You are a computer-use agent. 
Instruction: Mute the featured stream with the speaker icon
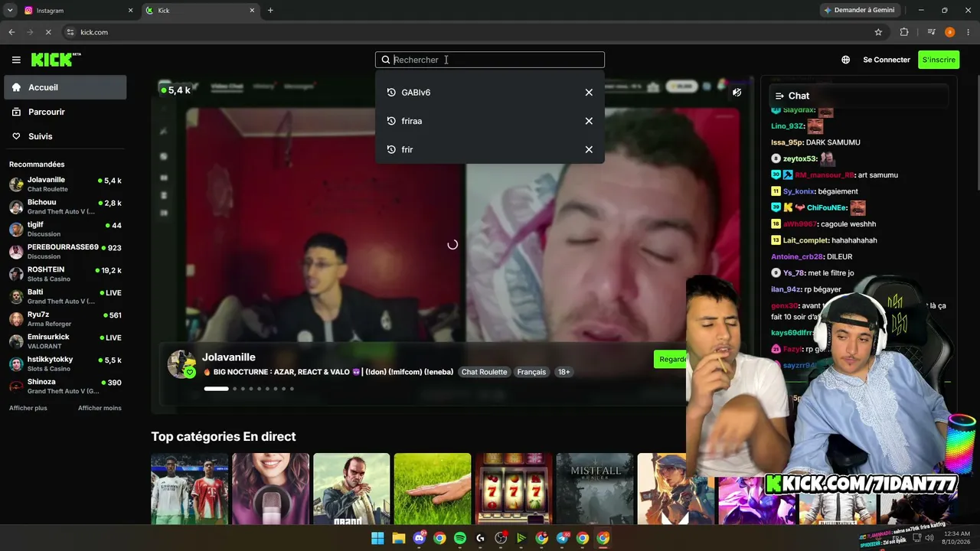[x=737, y=92]
